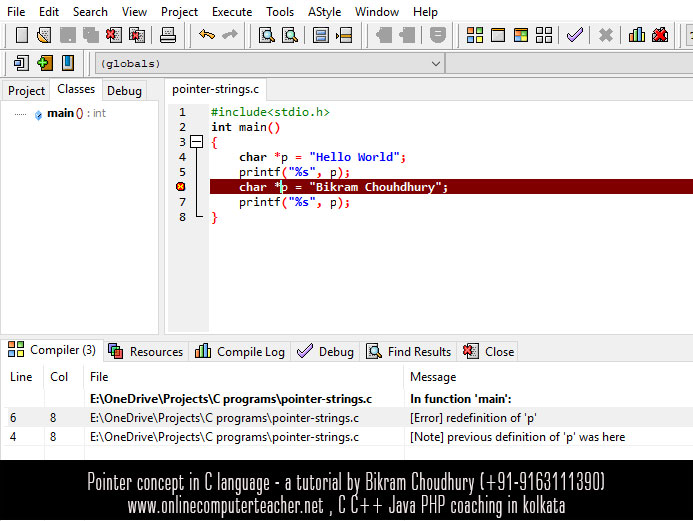Switch to the Compile Log bottom tab
The width and height of the screenshot is (693, 521).
point(240,352)
